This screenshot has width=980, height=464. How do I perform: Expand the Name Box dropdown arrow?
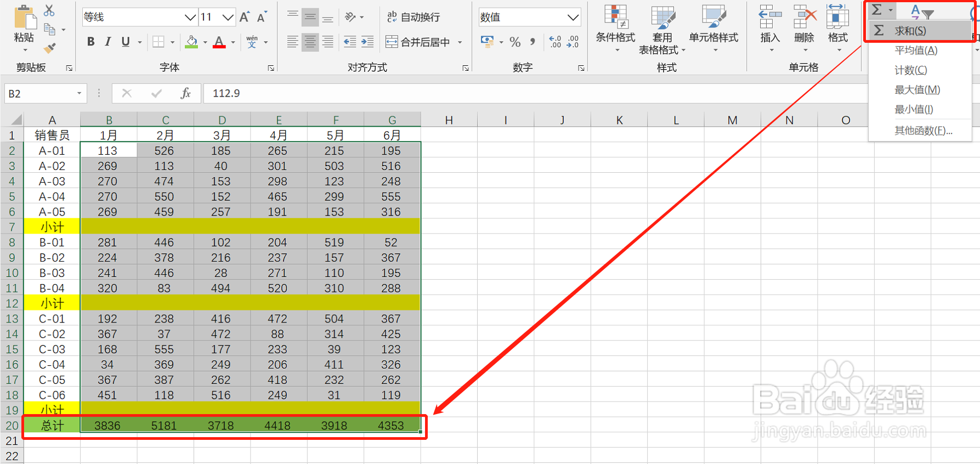point(79,93)
